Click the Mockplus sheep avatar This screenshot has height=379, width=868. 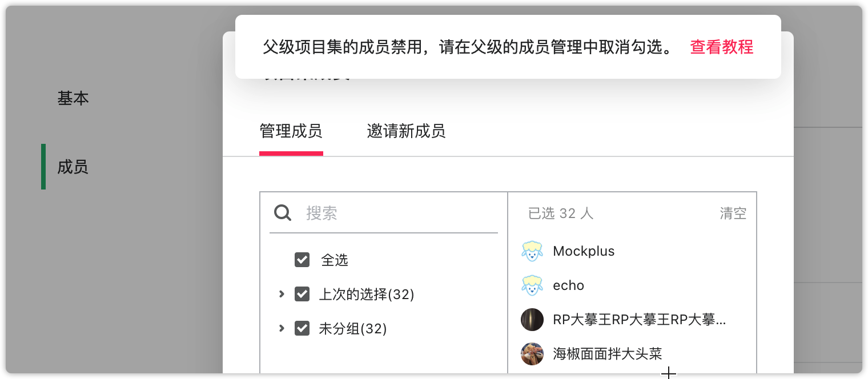click(x=532, y=251)
